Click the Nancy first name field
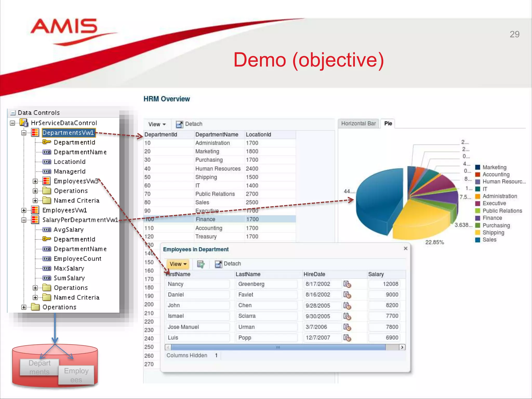The height and width of the screenshot is (399, 532). pos(198,284)
